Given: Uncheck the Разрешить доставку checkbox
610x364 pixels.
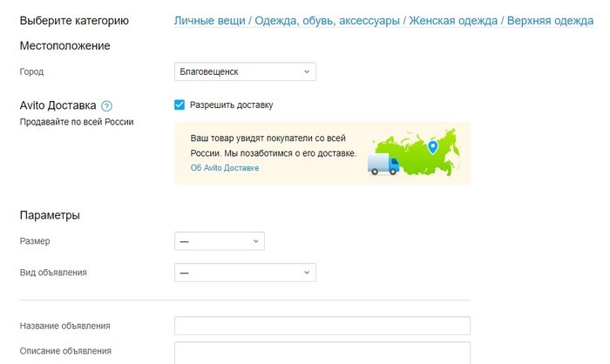Looking at the screenshot, I should (180, 104).
